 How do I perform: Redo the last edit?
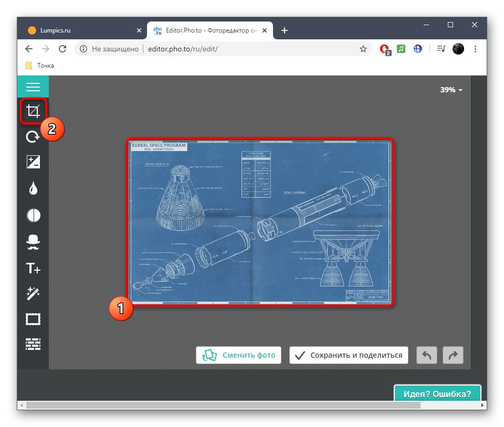click(x=453, y=355)
